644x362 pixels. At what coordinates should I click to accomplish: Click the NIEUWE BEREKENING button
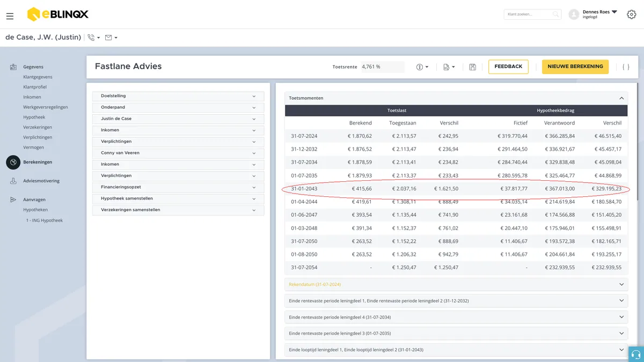(575, 67)
